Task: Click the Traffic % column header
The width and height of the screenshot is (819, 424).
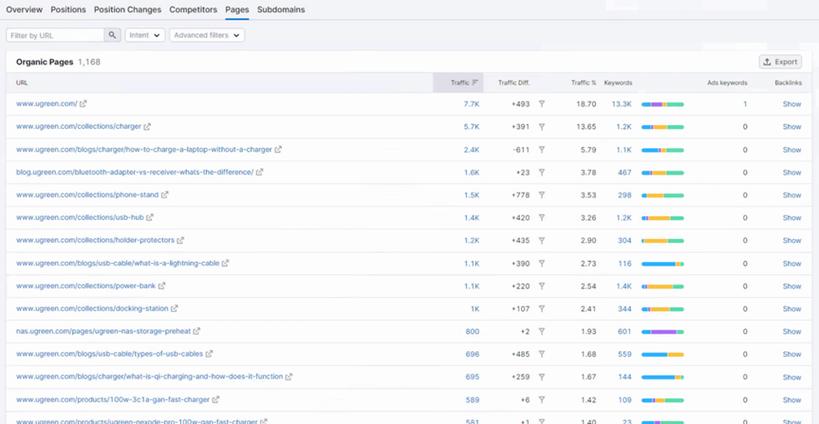Action: 583,83
